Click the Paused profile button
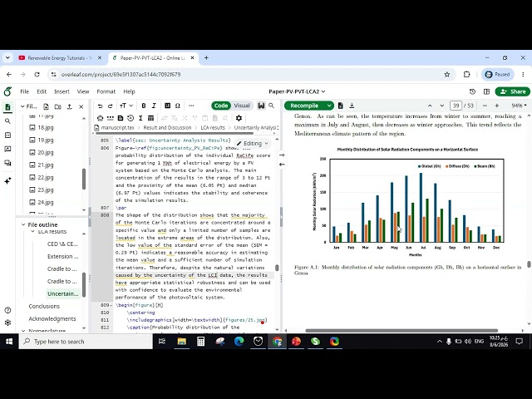Screen dimensions: 532x399 pyautogui.click(x=497, y=74)
